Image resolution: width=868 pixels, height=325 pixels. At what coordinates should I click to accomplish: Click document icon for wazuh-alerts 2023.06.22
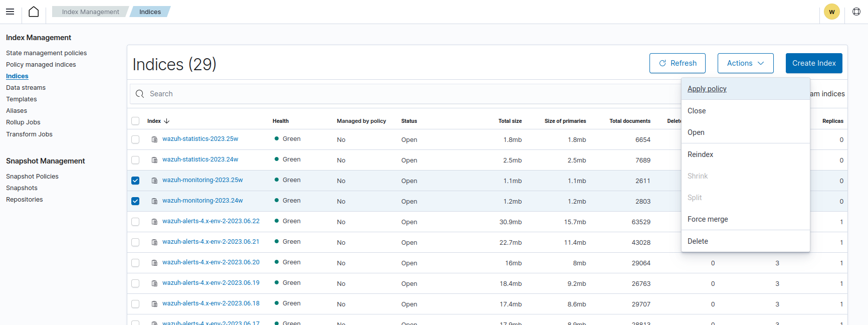click(155, 222)
